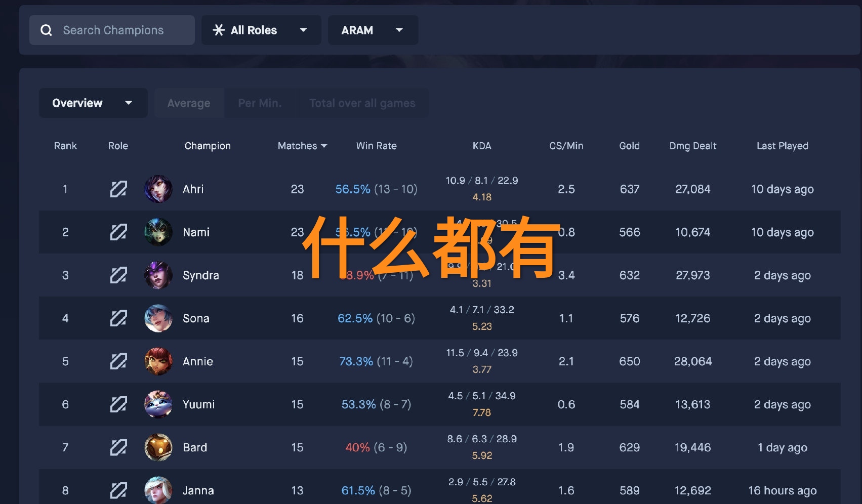This screenshot has height=504, width=862.
Task: Click Bard's champion portrait
Action: coord(158,447)
